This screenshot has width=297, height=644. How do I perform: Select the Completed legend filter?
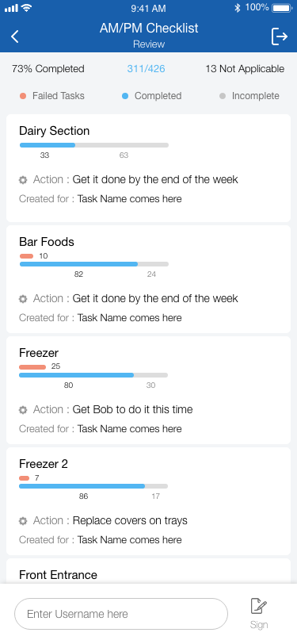[x=152, y=96]
